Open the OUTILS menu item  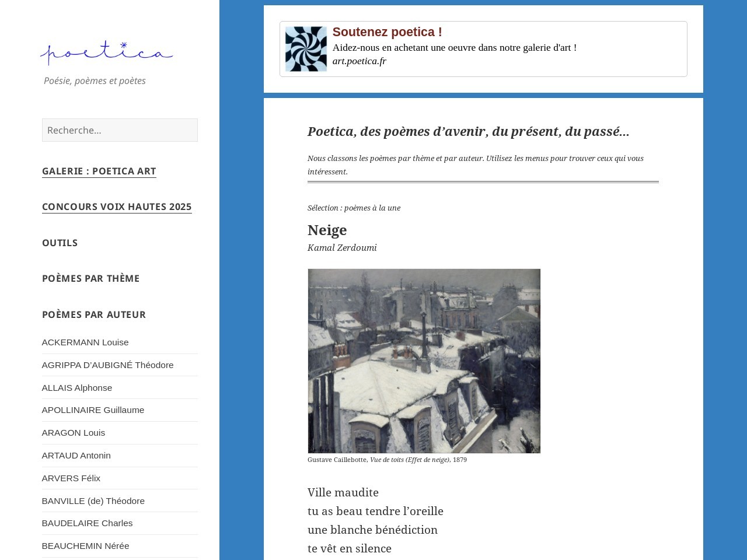60,243
